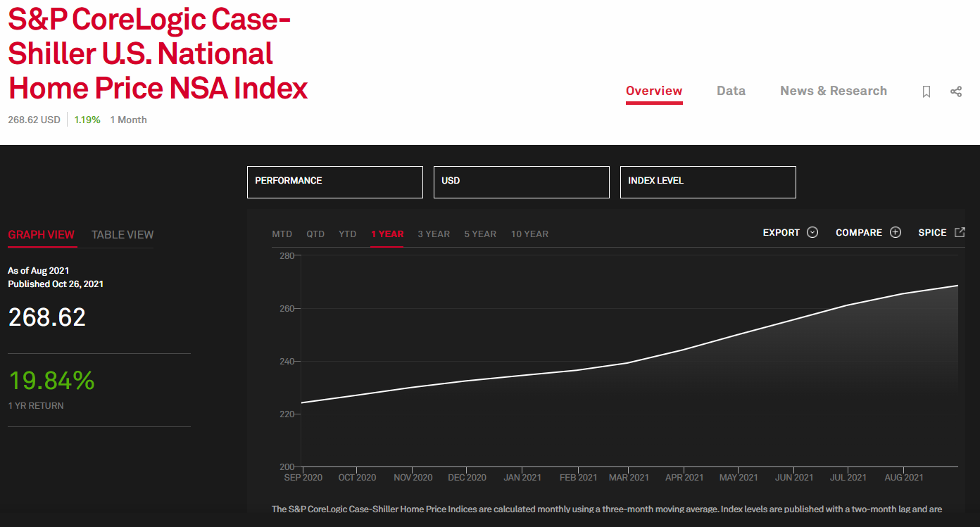Click the OCT 2020 axis label
Image resolution: width=980 pixels, height=527 pixels.
357,478
